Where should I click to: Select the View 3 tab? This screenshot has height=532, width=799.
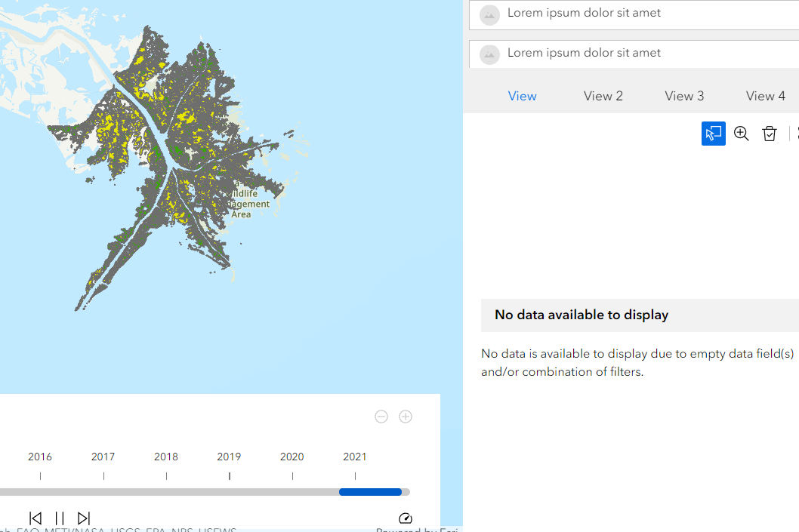(x=684, y=96)
